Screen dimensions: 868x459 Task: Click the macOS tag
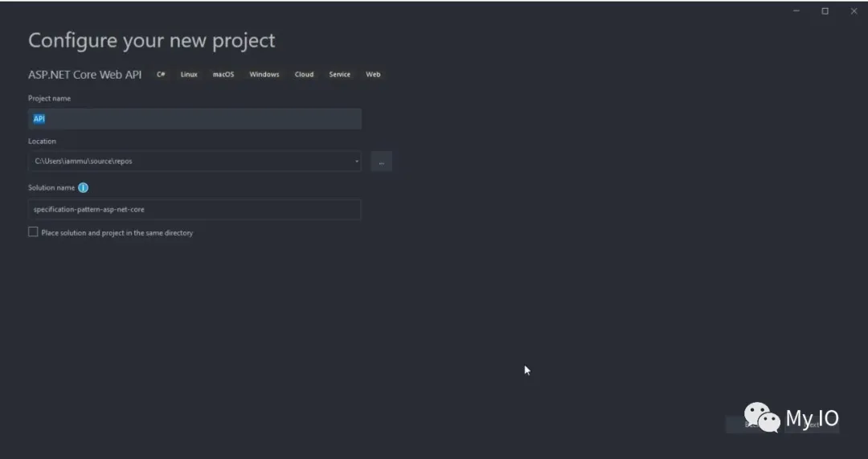(223, 74)
